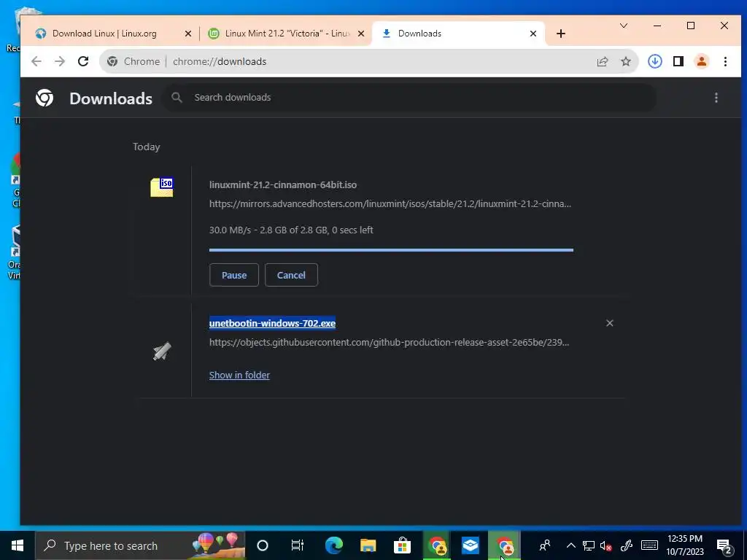The width and height of the screenshot is (747, 560).
Task: Open File Explorer from the taskbar
Action: point(368,545)
